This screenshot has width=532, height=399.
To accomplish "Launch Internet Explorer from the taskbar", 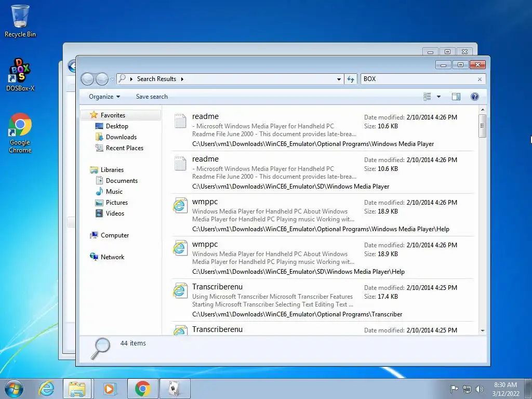I will pos(46,389).
